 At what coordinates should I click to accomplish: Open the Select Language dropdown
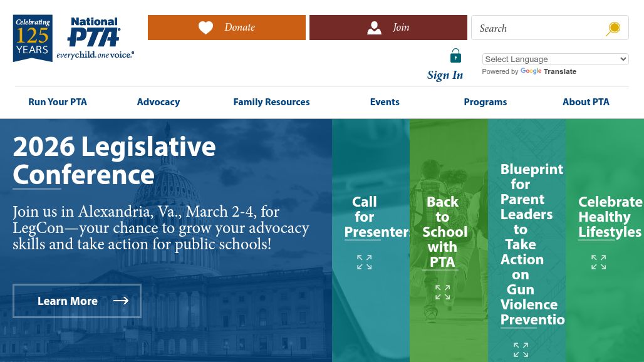(555, 59)
